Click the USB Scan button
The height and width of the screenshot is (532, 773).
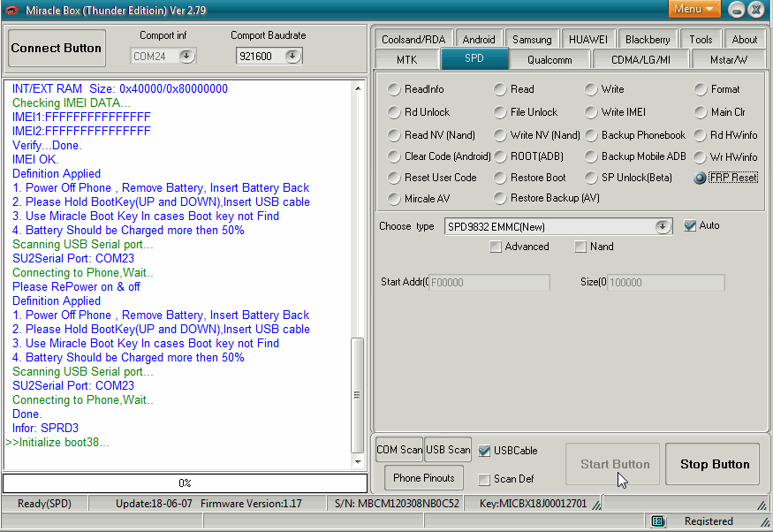pyautogui.click(x=448, y=450)
